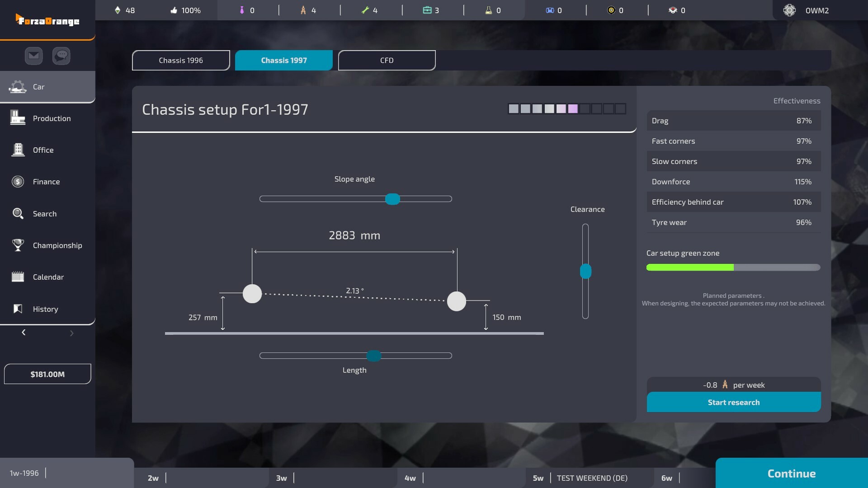Open the Calendar icon in sidebar
Image resolution: width=868 pixels, height=488 pixels.
[17, 277]
